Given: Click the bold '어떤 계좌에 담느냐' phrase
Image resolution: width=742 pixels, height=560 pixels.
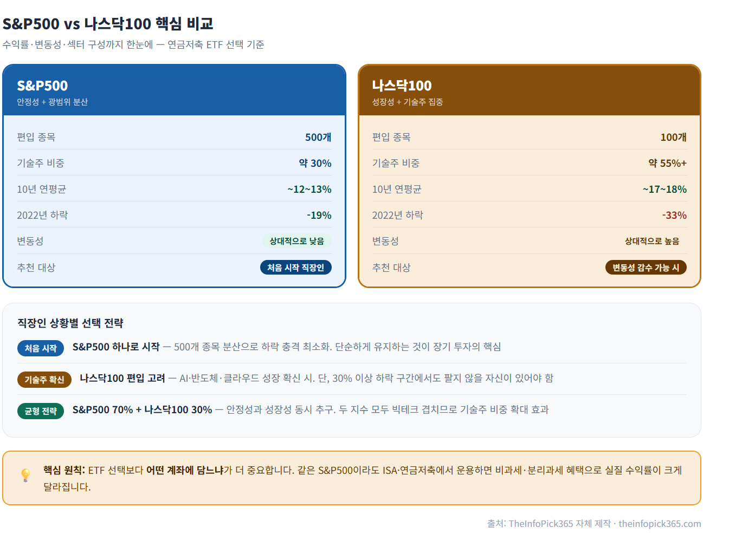Looking at the screenshot, I should pyautogui.click(x=185, y=470).
